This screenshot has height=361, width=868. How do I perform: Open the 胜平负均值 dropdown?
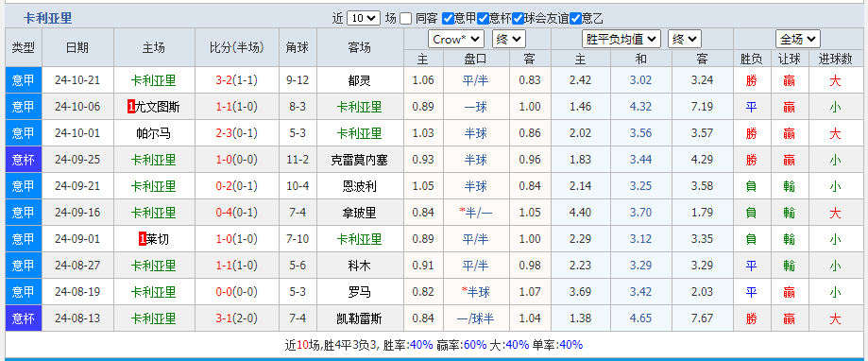[x=621, y=40]
